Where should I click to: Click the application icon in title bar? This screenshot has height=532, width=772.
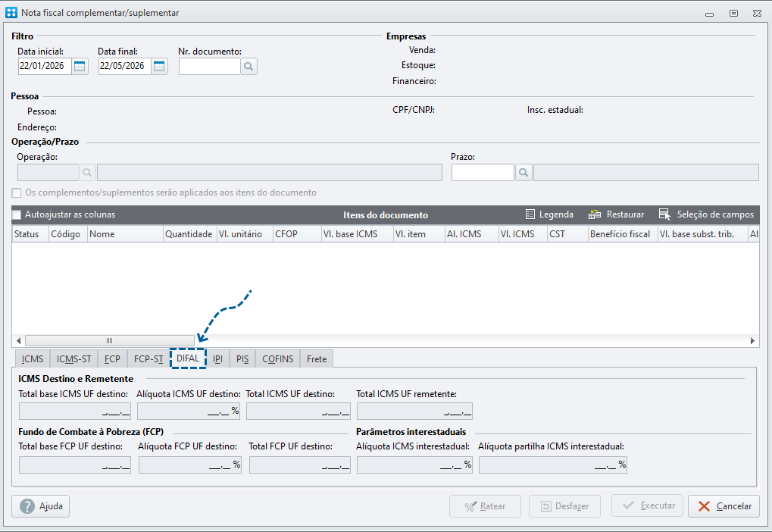click(11, 13)
